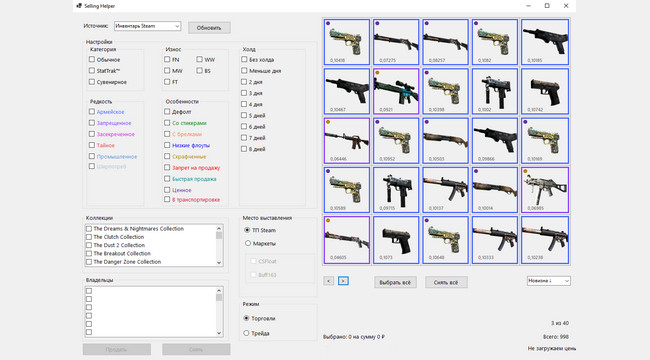Viewport: 650px width, 360px height.
Task: Select the sniper rifle item with float 0,0921
Action: 396,91
